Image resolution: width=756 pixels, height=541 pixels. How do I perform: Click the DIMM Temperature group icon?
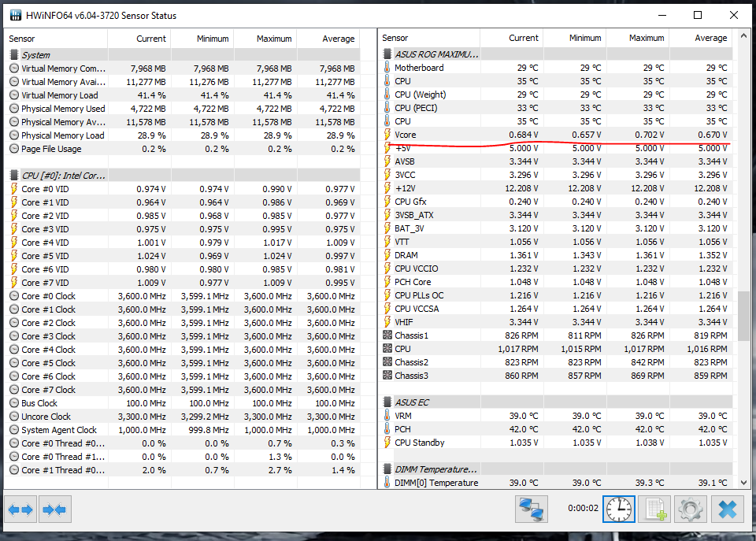pos(387,469)
